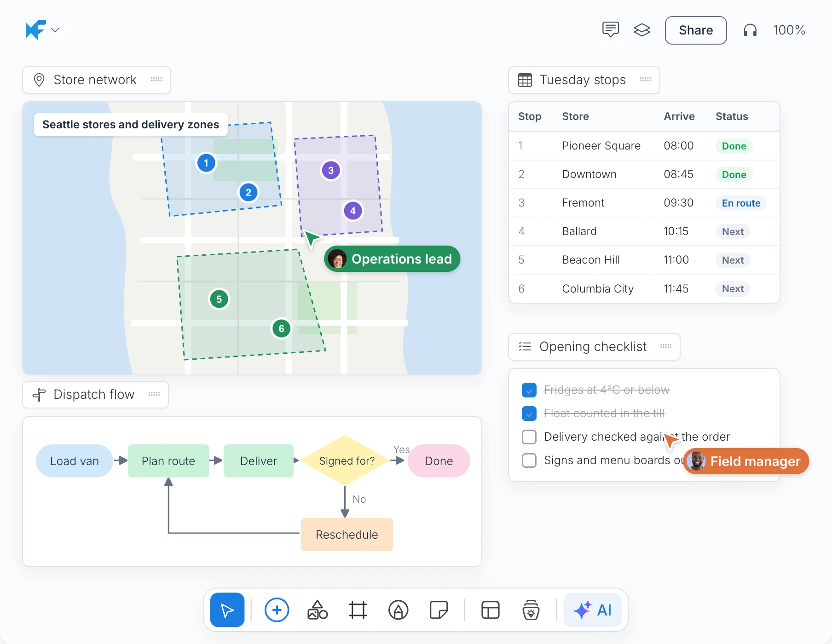Click the Columbia City table cell

click(598, 289)
